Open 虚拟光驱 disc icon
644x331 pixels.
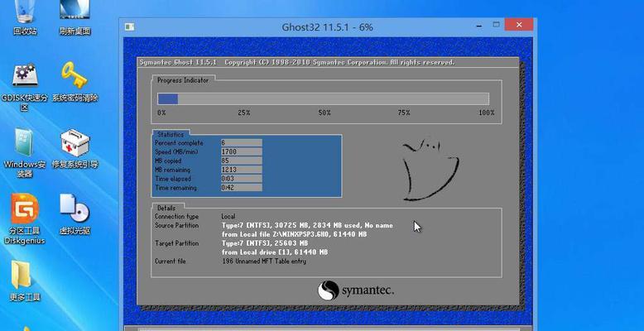point(74,214)
